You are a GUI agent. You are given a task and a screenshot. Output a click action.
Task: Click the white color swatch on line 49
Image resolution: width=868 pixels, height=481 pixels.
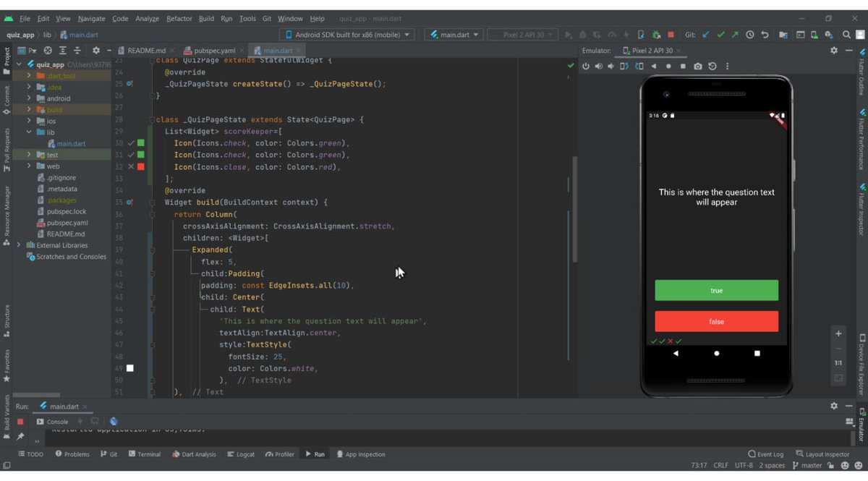coord(130,368)
